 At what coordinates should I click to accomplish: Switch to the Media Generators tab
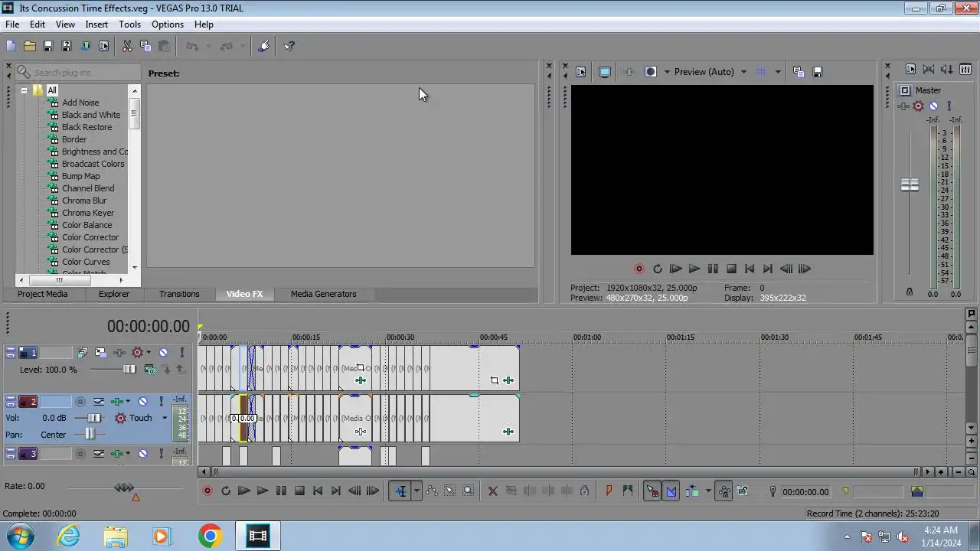(x=323, y=294)
